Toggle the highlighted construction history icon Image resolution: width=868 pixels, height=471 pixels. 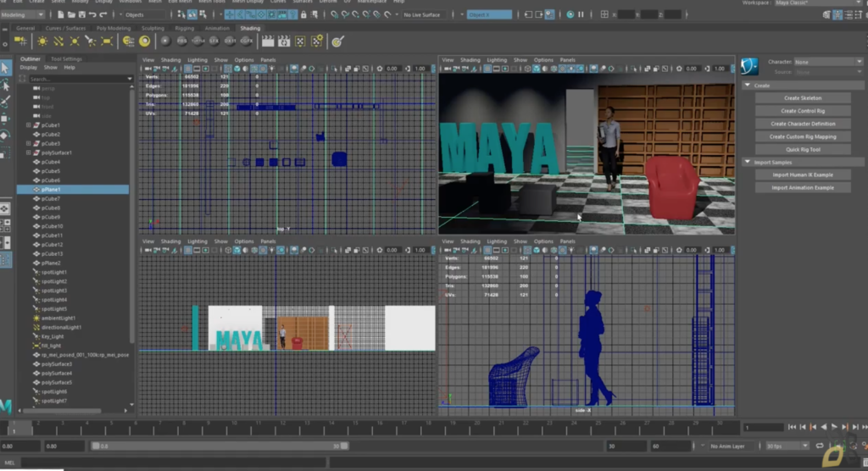549,15
